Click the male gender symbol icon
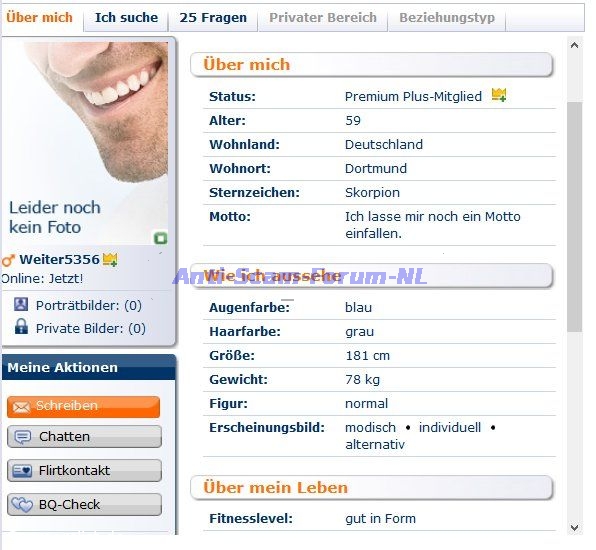The width and height of the screenshot is (596, 550). (8, 260)
